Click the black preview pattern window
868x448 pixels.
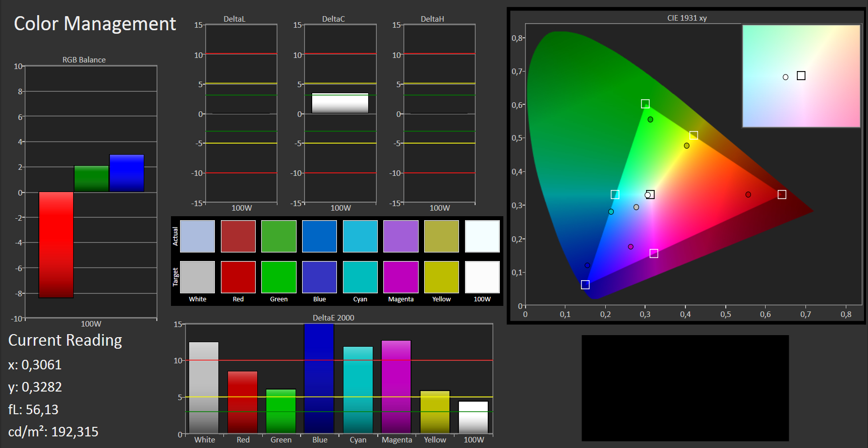pyautogui.click(x=685, y=388)
